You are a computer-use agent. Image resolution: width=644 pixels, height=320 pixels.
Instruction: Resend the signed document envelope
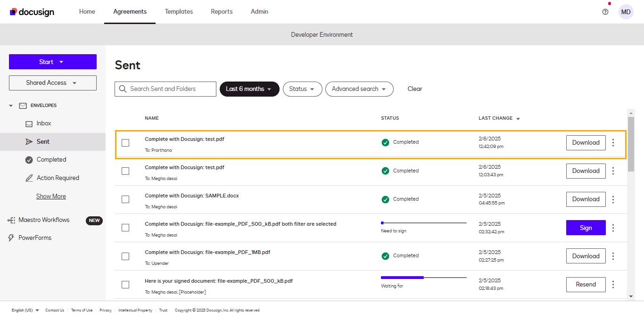pyautogui.click(x=586, y=285)
